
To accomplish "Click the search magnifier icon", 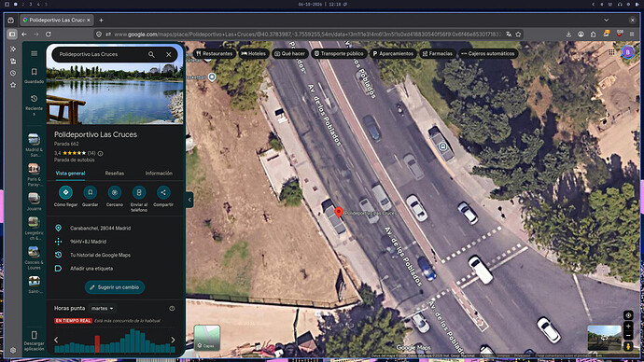I will click(x=151, y=54).
